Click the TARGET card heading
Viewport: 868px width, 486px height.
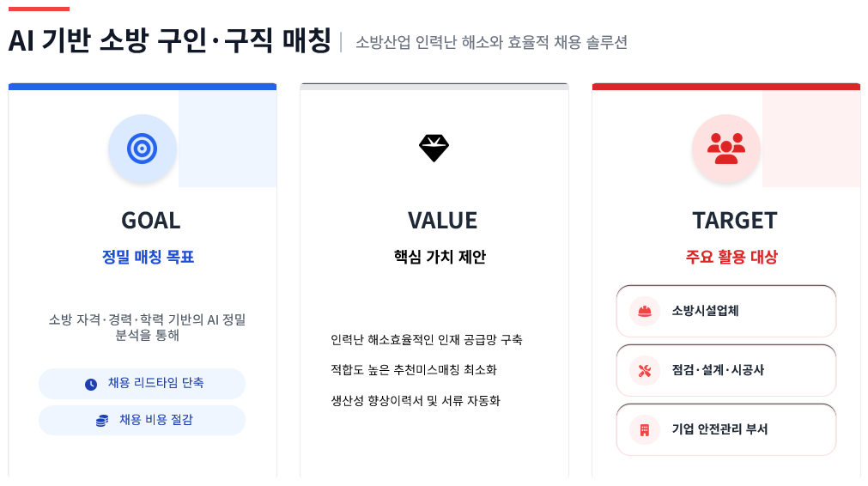tap(734, 221)
